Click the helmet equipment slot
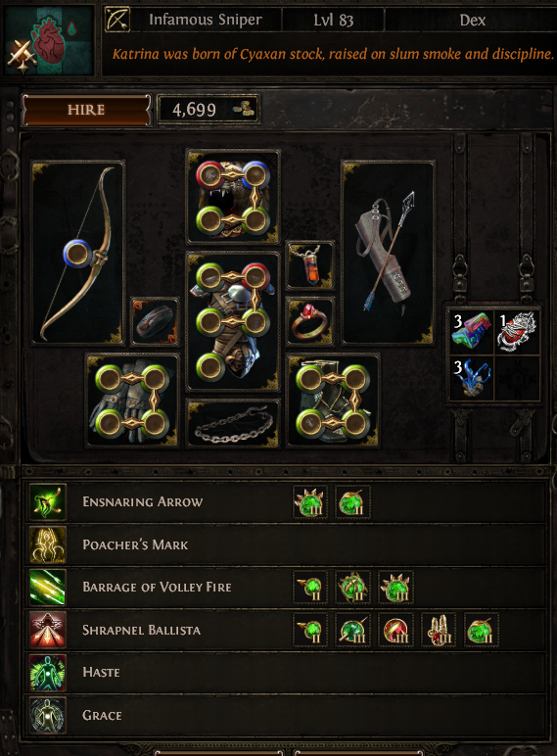 (x=233, y=196)
